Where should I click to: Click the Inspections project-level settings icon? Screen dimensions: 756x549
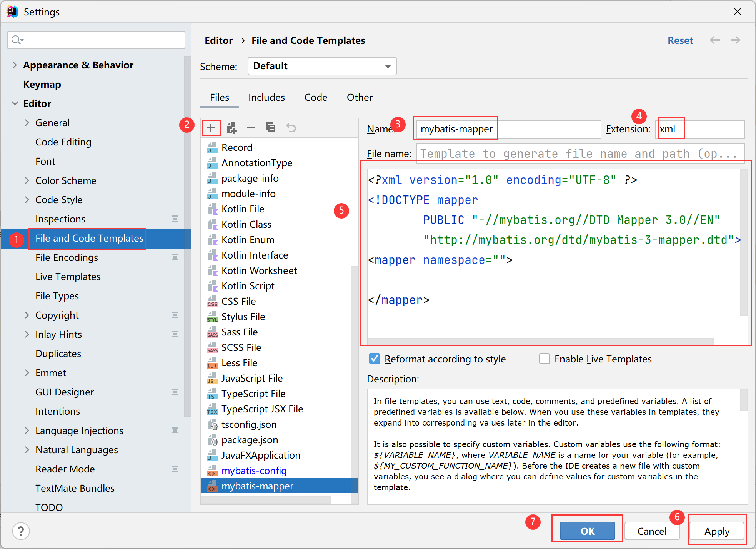175,219
